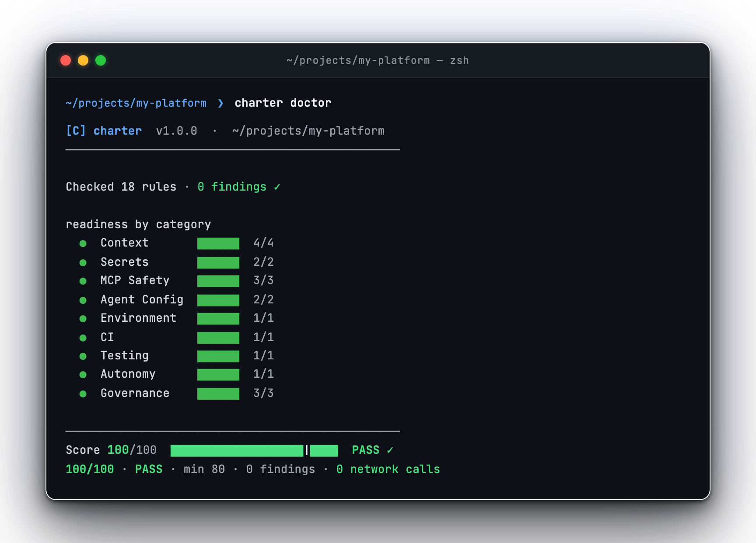Click the '3/3' score in Governance row
The image size is (756, 543).
click(x=263, y=393)
